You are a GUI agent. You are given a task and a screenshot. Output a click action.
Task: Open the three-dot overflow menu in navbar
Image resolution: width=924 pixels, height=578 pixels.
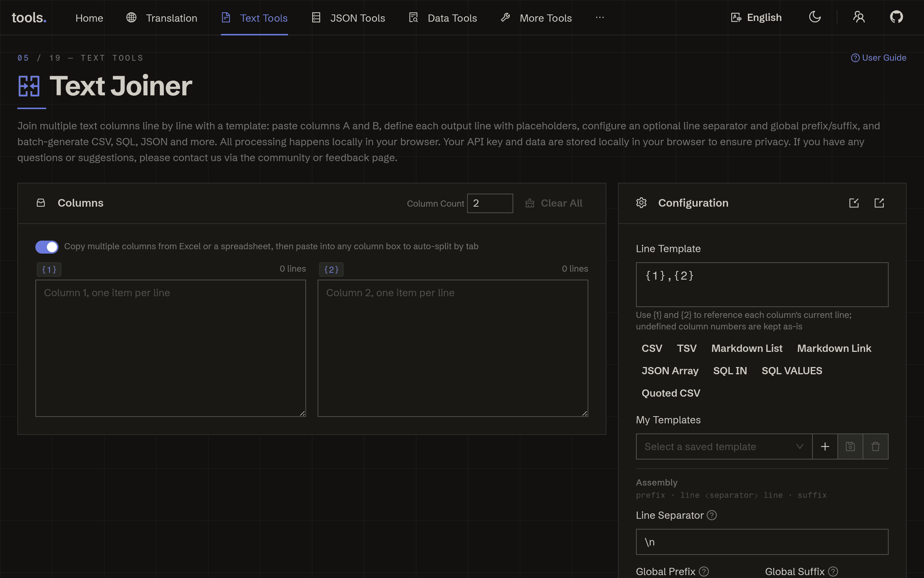point(600,18)
